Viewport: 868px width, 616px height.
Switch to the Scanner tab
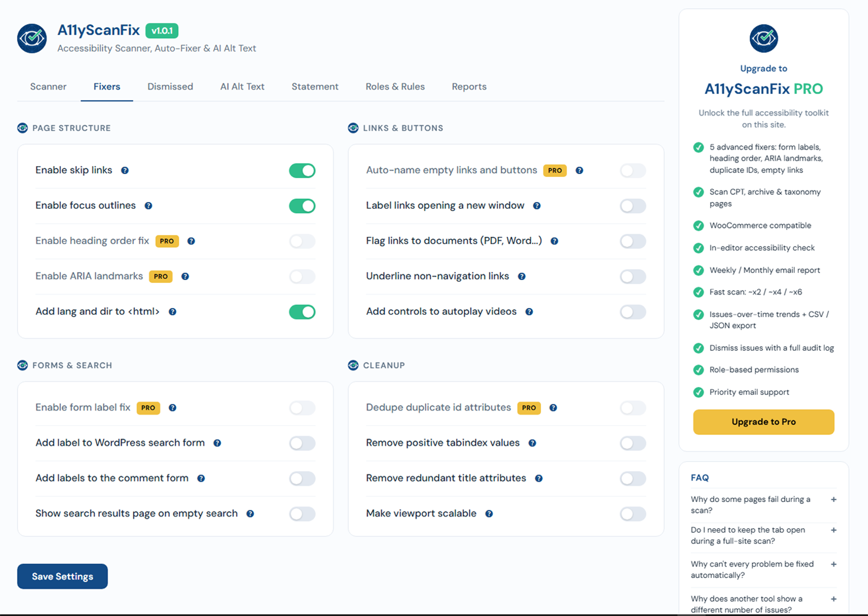point(48,86)
